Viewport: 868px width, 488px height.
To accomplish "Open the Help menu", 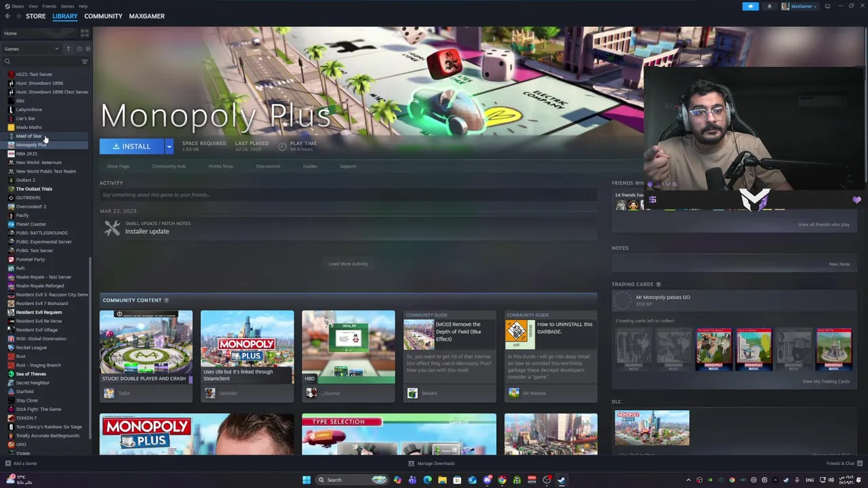I will pyautogui.click(x=83, y=6).
